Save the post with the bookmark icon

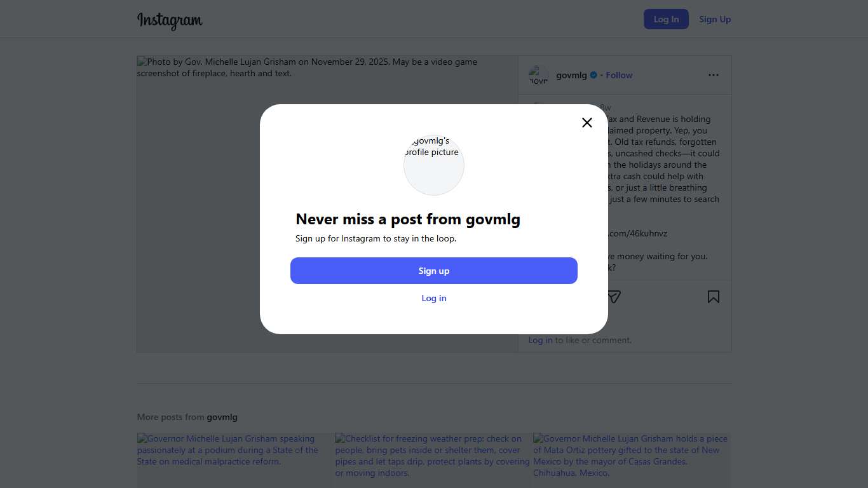point(714,297)
